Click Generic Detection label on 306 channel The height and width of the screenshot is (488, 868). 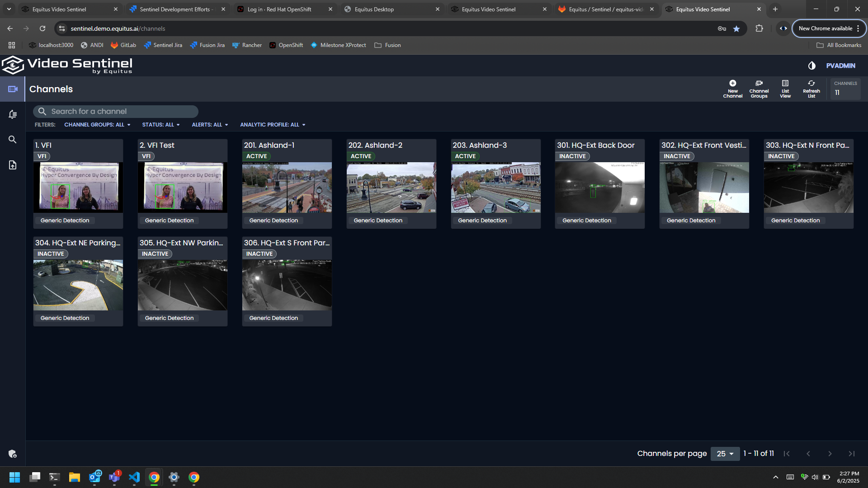tap(274, 318)
